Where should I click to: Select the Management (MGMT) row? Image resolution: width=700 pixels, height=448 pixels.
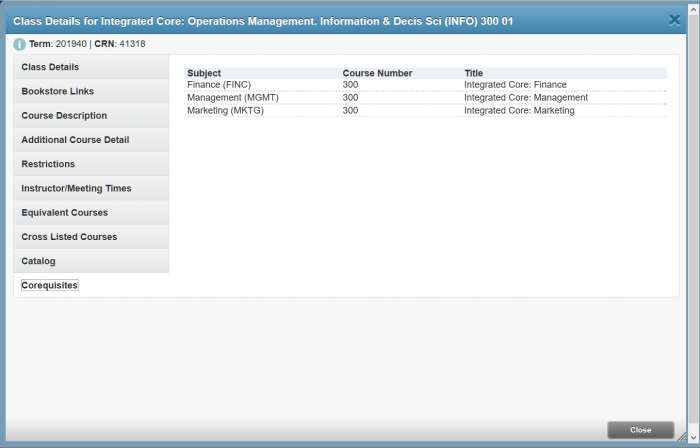232,98
